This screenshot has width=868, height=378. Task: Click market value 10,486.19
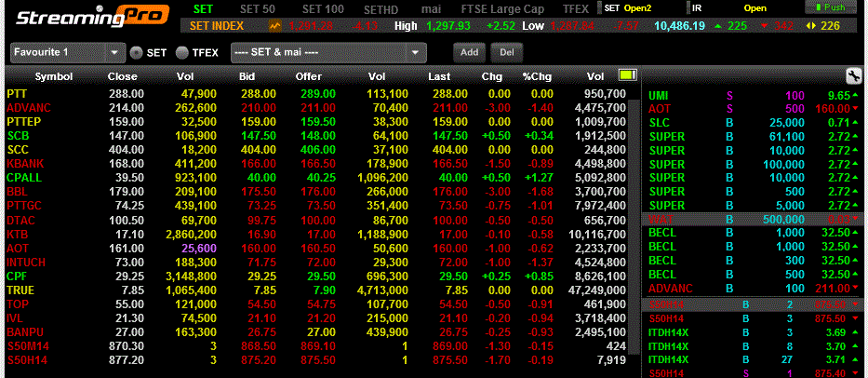680,25
